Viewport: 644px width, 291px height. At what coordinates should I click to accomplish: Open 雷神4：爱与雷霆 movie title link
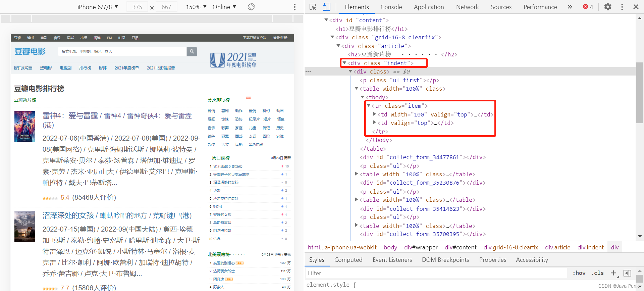tap(117, 120)
